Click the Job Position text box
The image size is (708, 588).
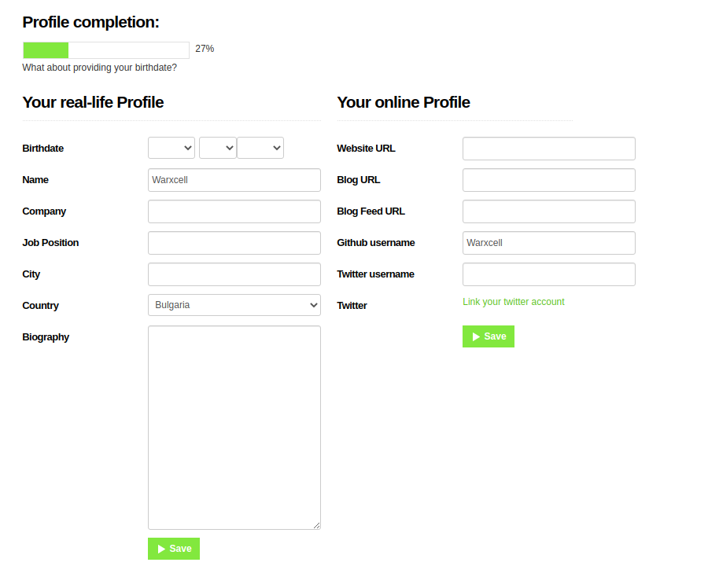[x=234, y=243]
